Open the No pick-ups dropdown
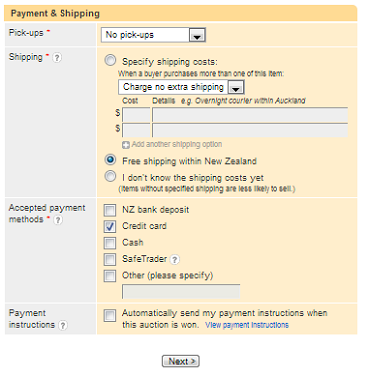Viewport: 369px width, 377px height. (x=153, y=35)
